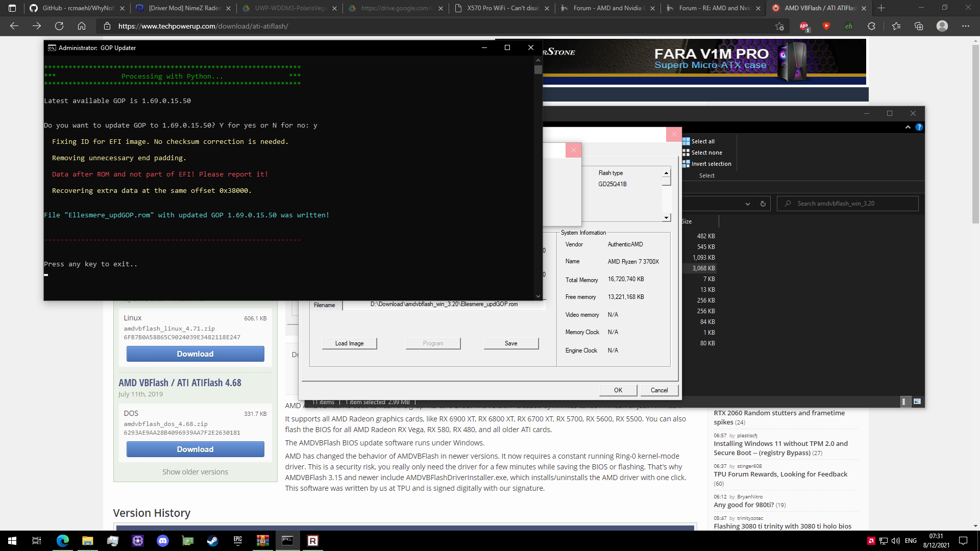Screen dimensions: 980x551
Task: Refresh the Explorer folder view
Action: click(763, 204)
